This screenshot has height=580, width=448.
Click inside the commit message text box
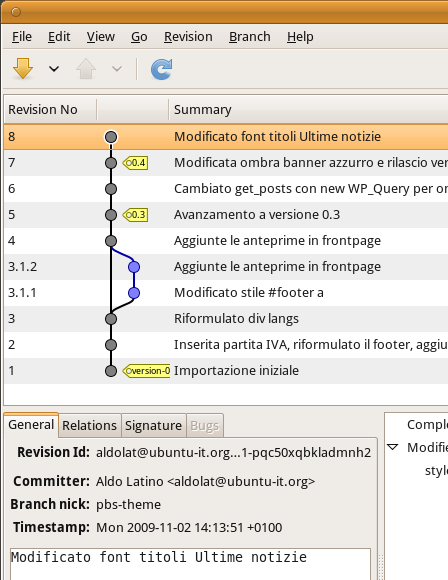[190, 564]
